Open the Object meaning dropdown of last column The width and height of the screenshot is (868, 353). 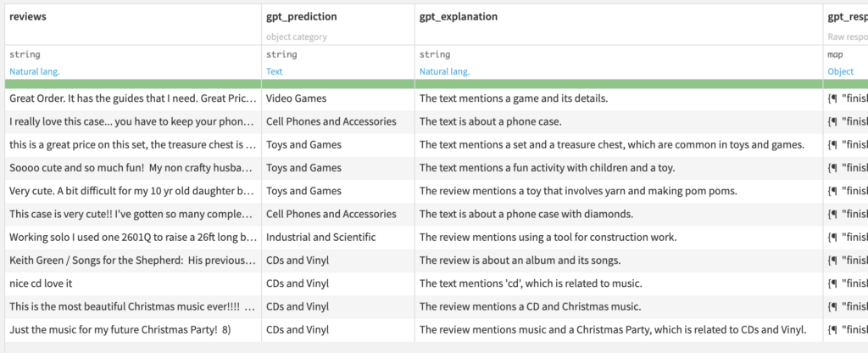point(840,71)
